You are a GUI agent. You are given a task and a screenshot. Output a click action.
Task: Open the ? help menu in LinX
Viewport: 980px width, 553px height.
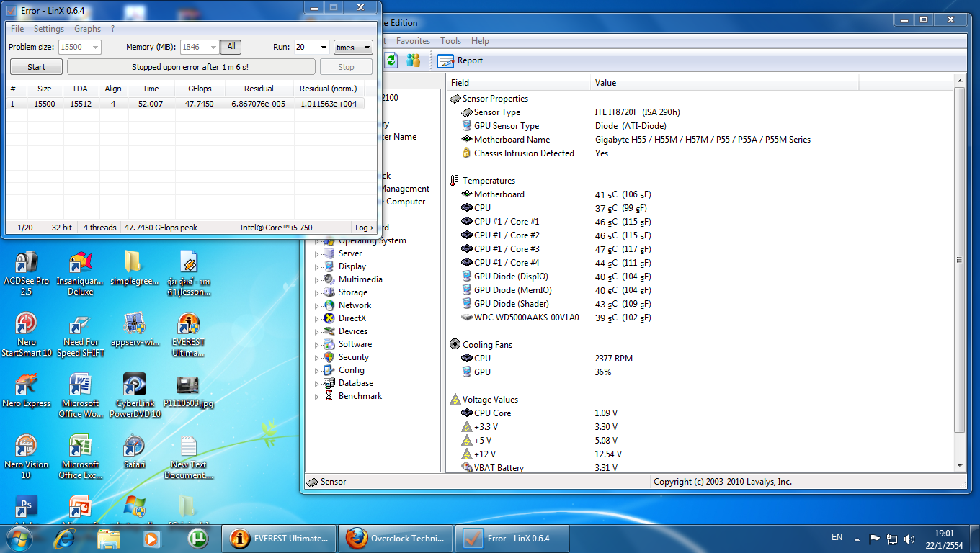112,29
